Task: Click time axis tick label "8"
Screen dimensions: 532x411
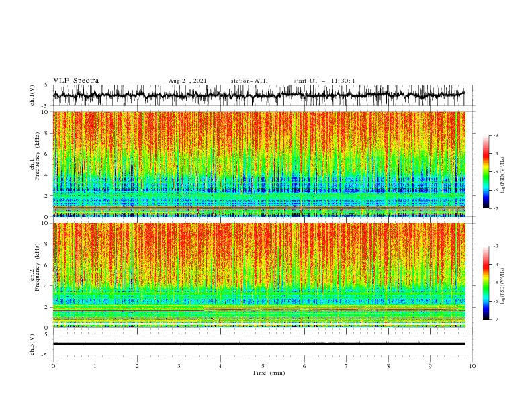Action: pyautogui.click(x=388, y=366)
